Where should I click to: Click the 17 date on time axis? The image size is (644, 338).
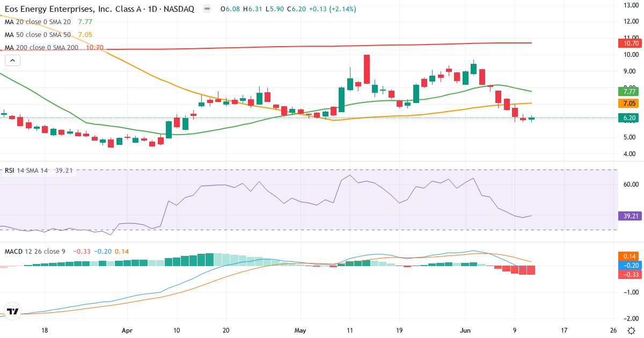564,330
